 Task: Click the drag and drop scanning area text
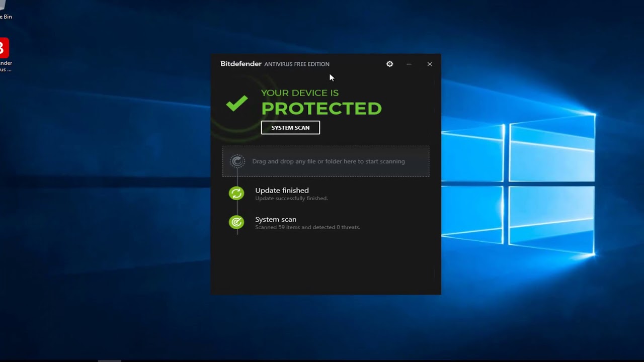328,161
